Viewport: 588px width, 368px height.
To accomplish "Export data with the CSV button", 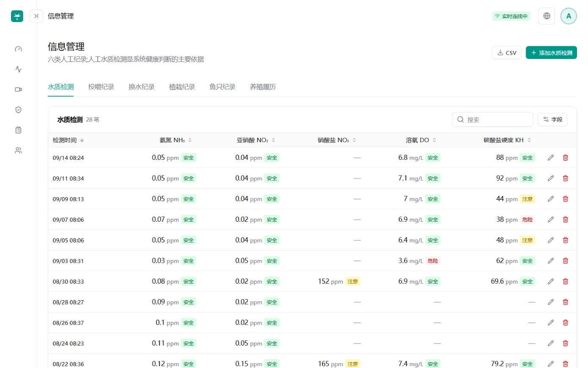I will (x=507, y=53).
